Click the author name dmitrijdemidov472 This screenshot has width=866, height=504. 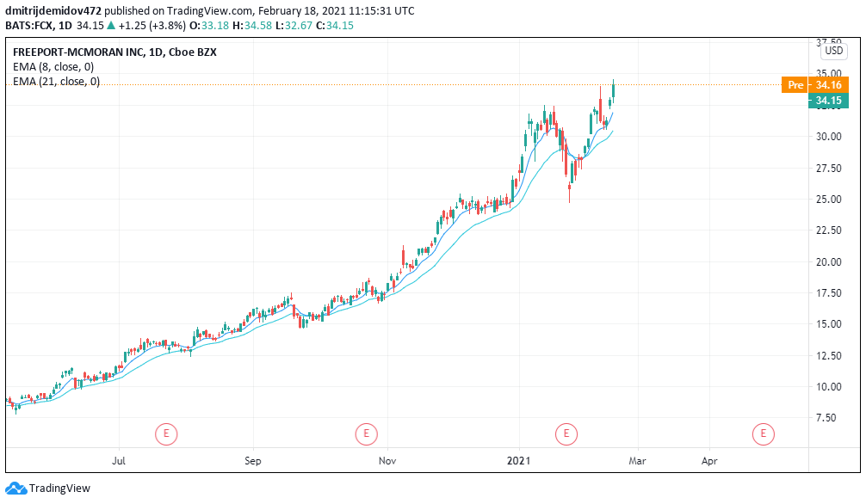pos(53,10)
